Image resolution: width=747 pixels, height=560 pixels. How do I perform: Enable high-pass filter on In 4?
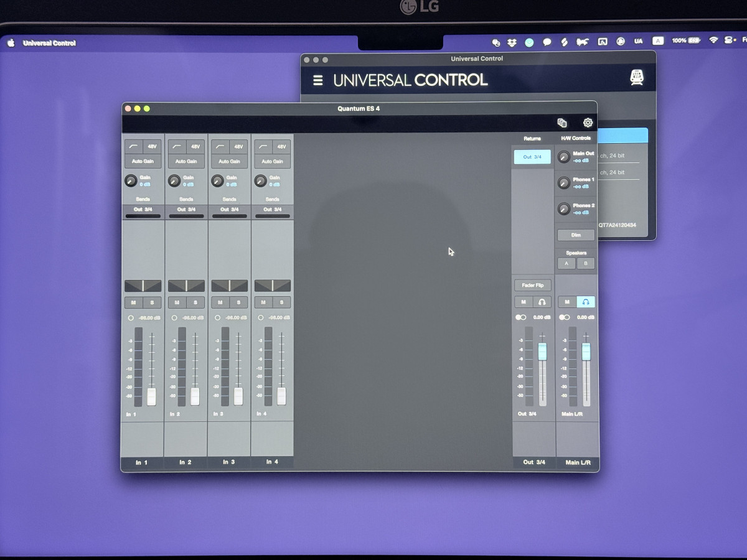pos(264,147)
